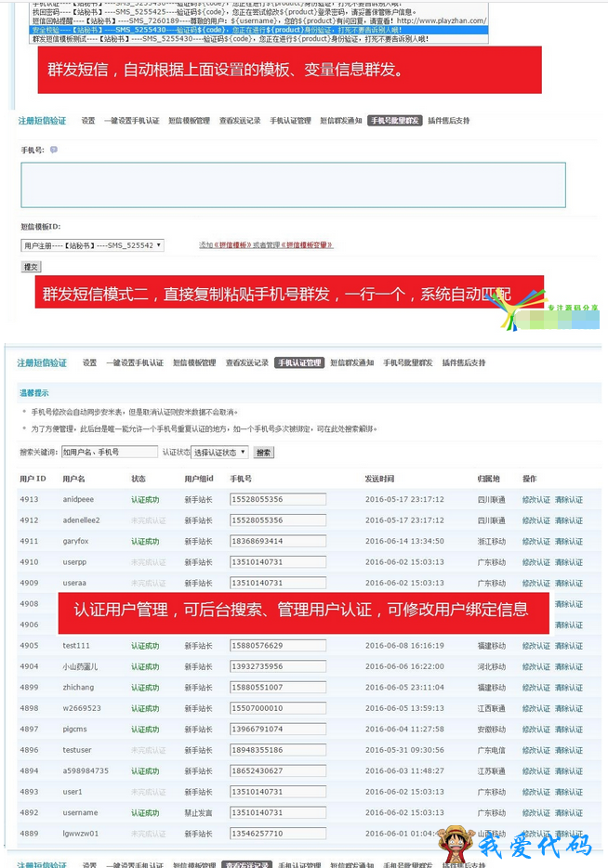Click the phone field containing 15507000010
This screenshot has width=608, height=868.
278,708
